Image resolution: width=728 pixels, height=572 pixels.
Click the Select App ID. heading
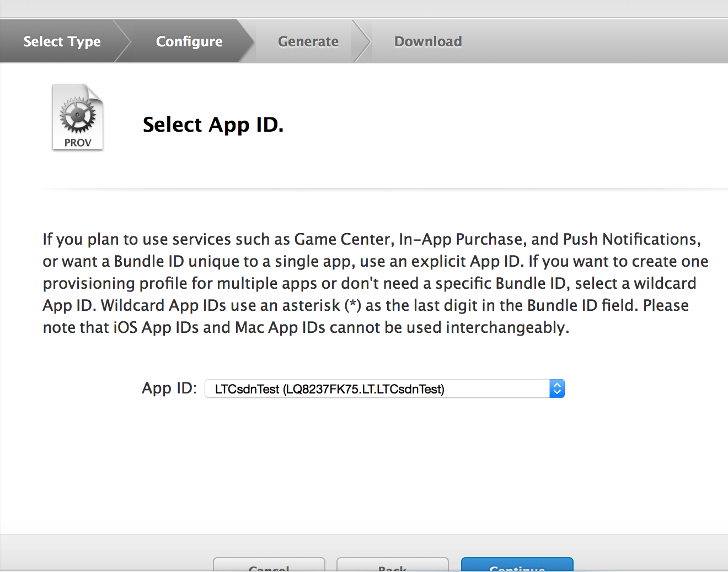[213, 125]
